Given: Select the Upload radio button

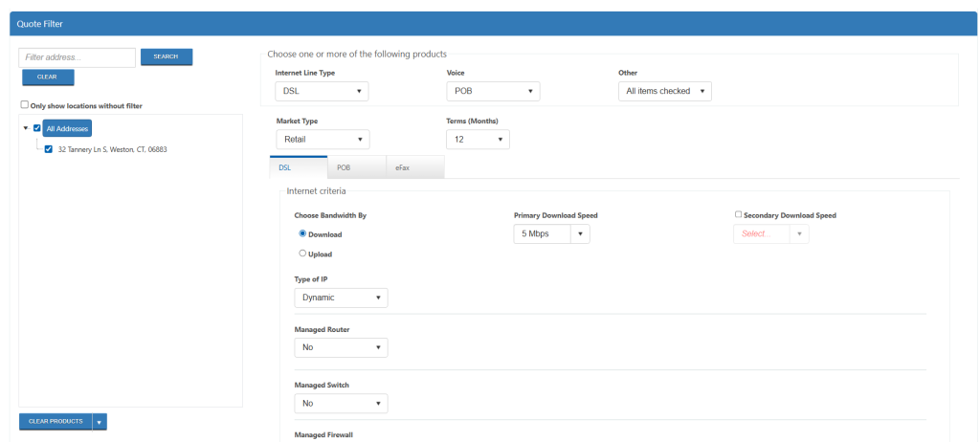Looking at the screenshot, I should point(302,254).
